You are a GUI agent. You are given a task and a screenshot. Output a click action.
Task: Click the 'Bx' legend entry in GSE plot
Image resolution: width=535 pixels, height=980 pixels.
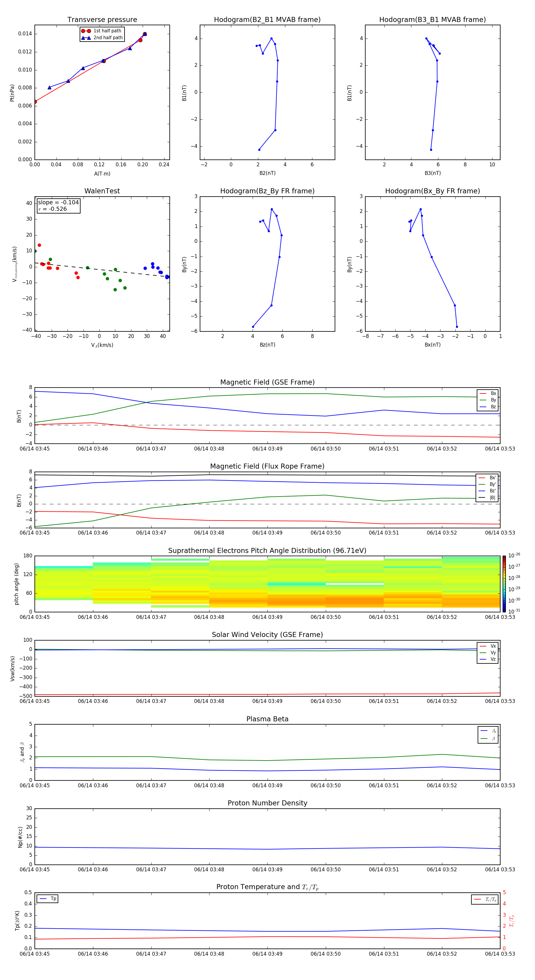click(488, 393)
